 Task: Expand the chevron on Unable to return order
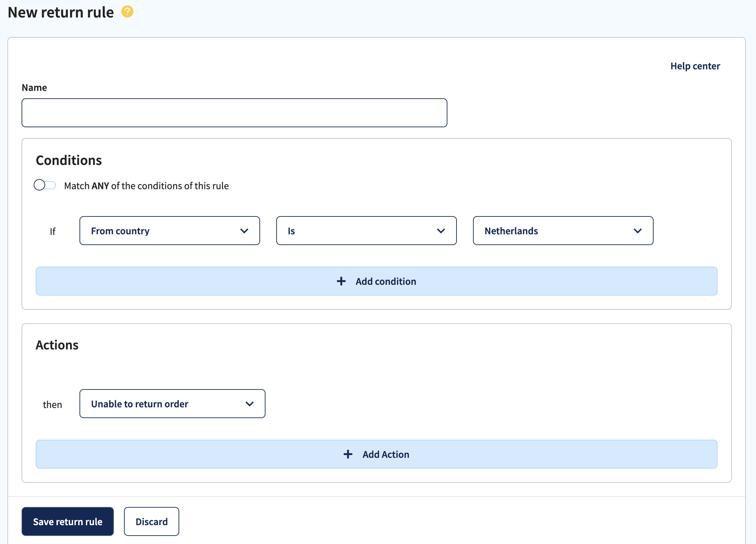[x=250, y=404]
